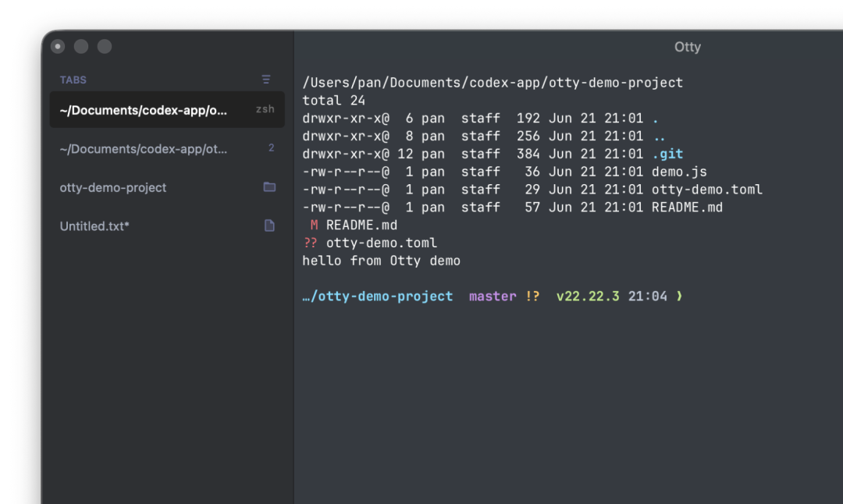The image size is (843, 504).
Task: Open the tabs list menu icon
Action: [265, 80]
